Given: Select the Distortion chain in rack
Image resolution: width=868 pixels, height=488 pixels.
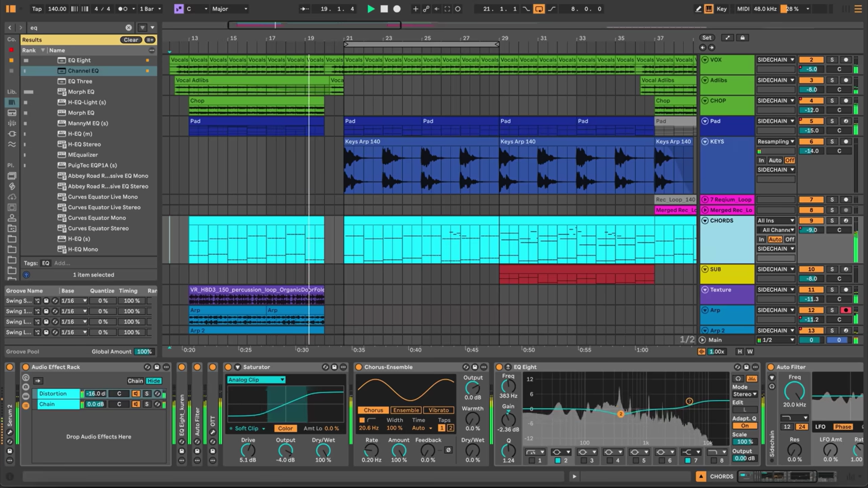Looking at the screenshot, I should (58, 394).
